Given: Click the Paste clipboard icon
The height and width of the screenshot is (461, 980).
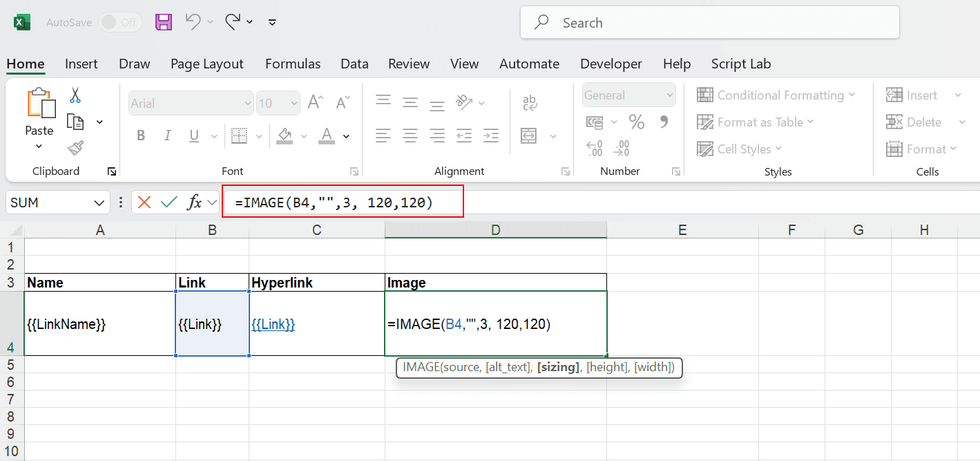Looking at the screenshot, I should [40, 104].
